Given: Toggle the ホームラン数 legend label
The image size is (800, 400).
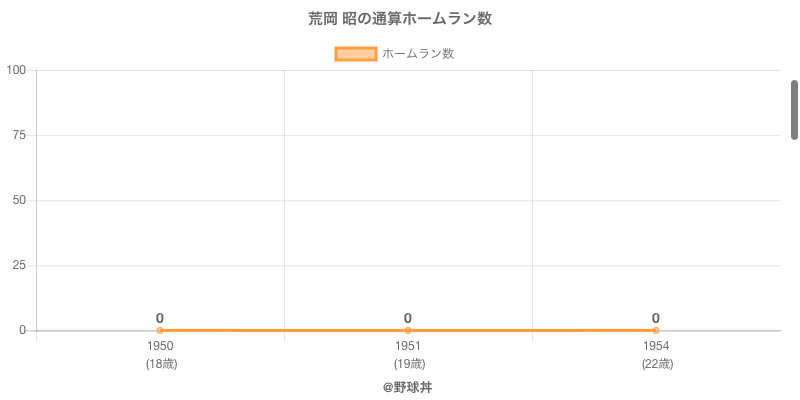Looking at the screenshot, I should click(x=418, y=54).
